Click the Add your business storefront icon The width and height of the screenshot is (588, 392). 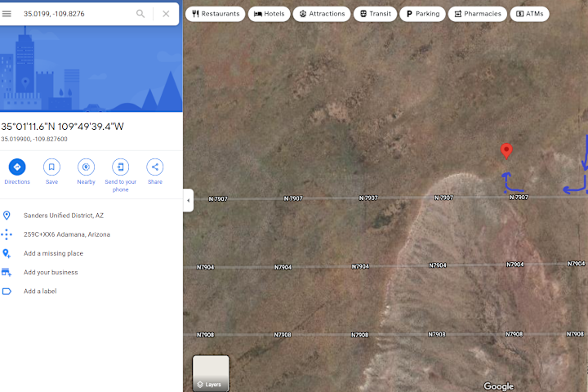click(7, 272)
